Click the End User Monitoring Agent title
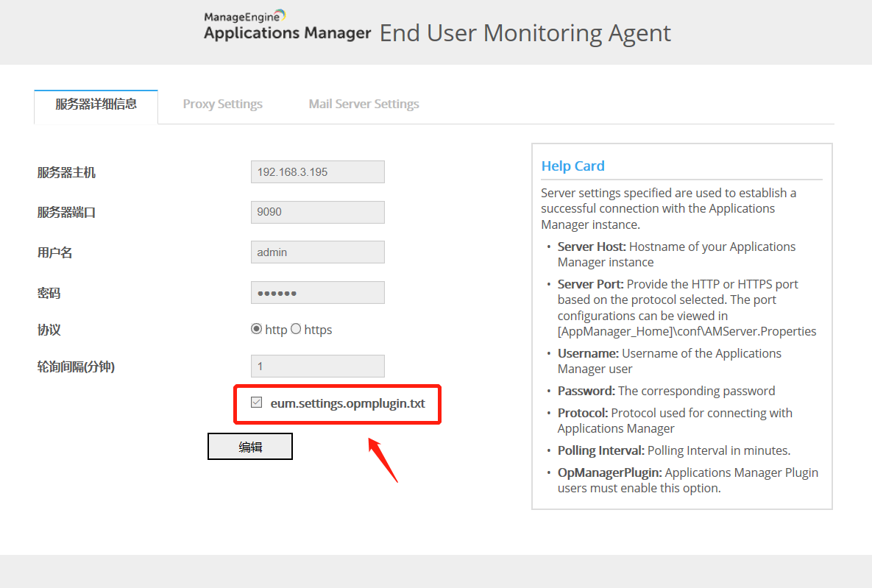 pyautogui.click(x=525, y=33)
